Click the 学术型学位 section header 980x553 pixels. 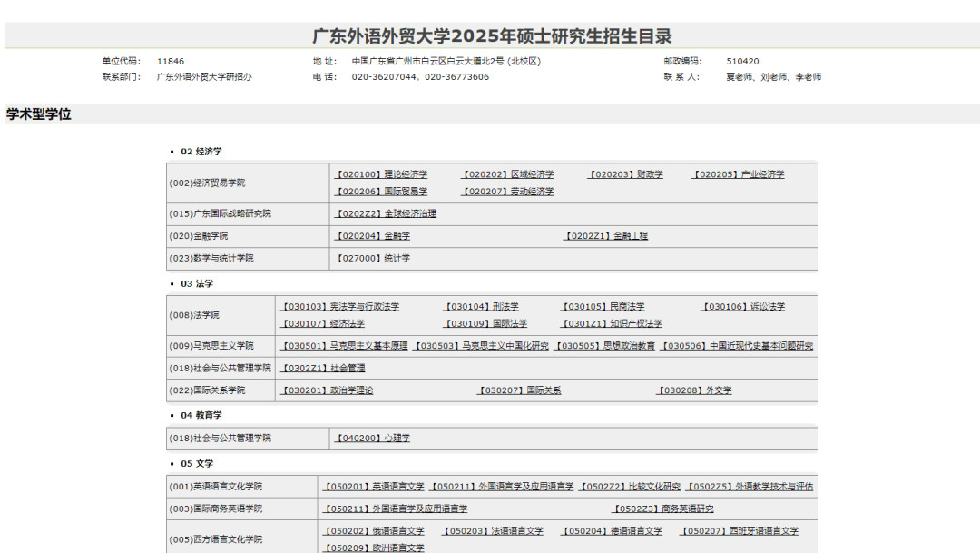pyautogui.click(x=39, y=114)
